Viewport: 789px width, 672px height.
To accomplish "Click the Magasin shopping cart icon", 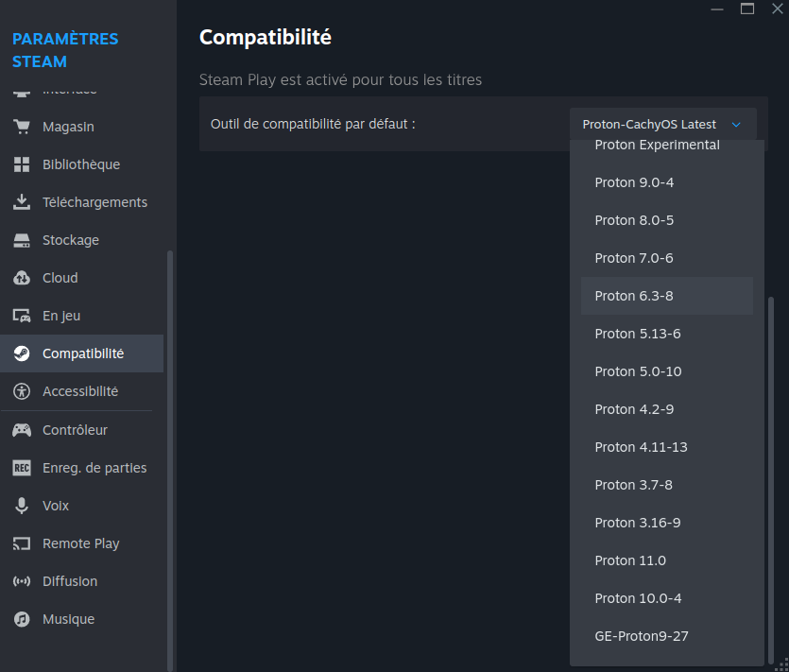I will 22,127.
